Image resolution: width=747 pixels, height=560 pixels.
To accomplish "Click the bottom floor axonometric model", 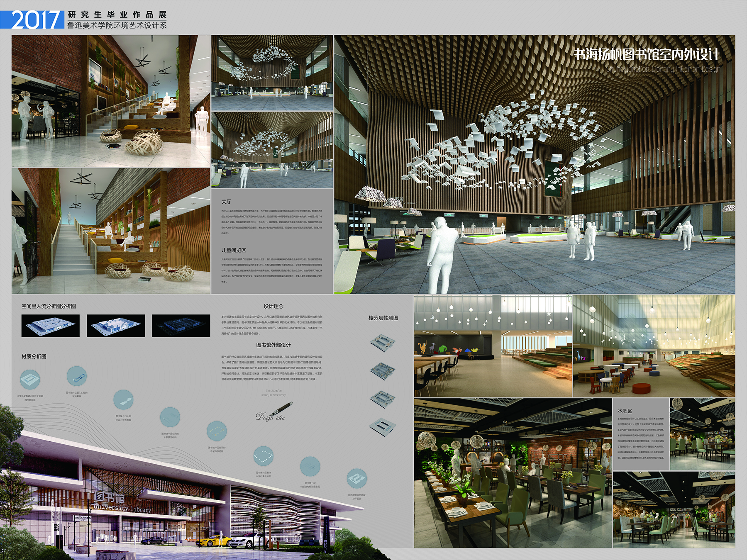I will [383, 426].
